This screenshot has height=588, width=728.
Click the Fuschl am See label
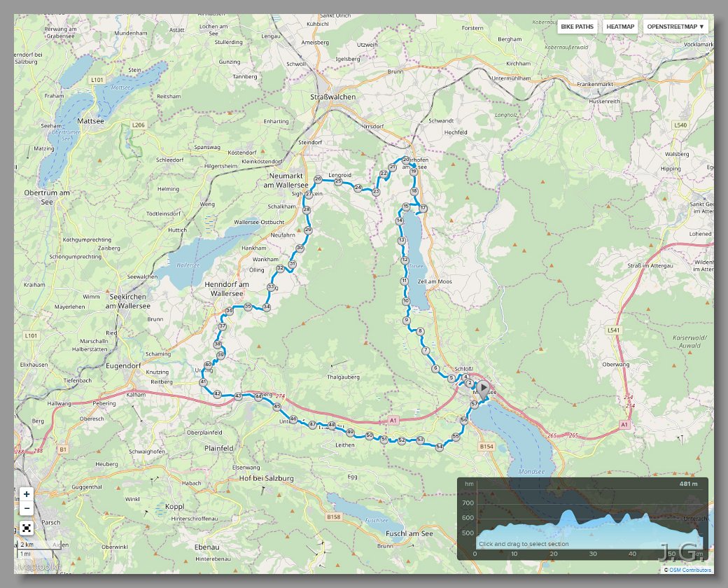coord(409,533)
